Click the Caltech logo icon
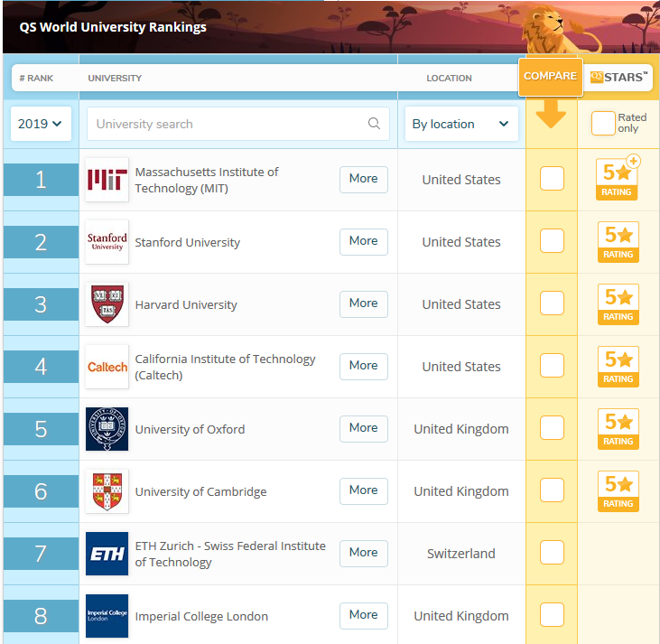The width and height of the screenshot is (660, 644). click(107, 367)
